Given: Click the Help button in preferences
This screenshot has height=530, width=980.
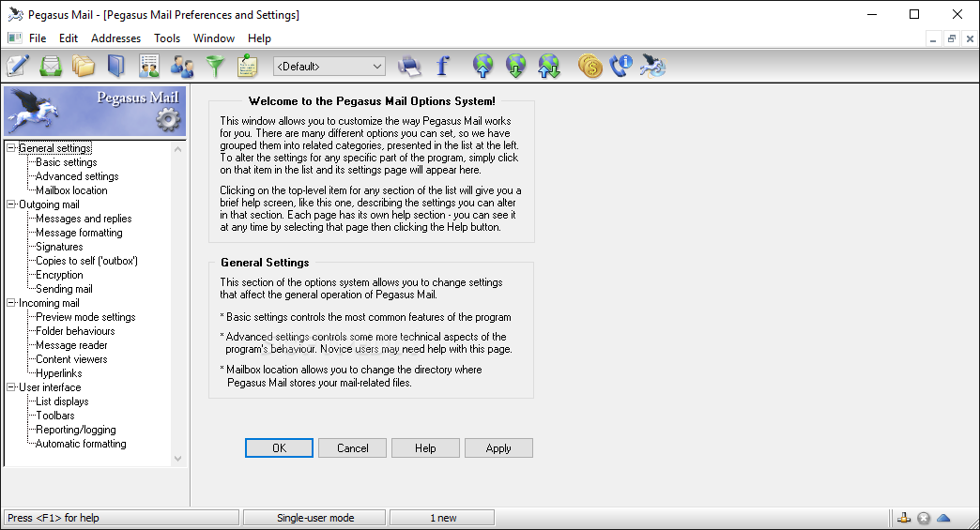Looking at the screenshot, I should [x=425, y=448].
